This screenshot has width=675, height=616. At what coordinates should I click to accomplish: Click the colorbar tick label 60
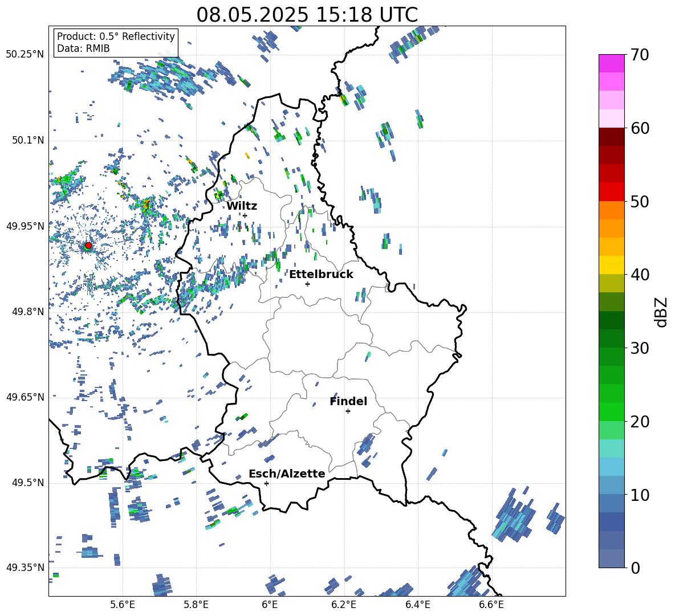click(640, 128)
